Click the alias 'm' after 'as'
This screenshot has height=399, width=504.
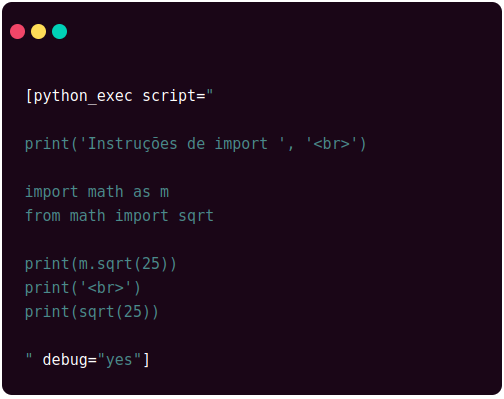pos(164,193)
